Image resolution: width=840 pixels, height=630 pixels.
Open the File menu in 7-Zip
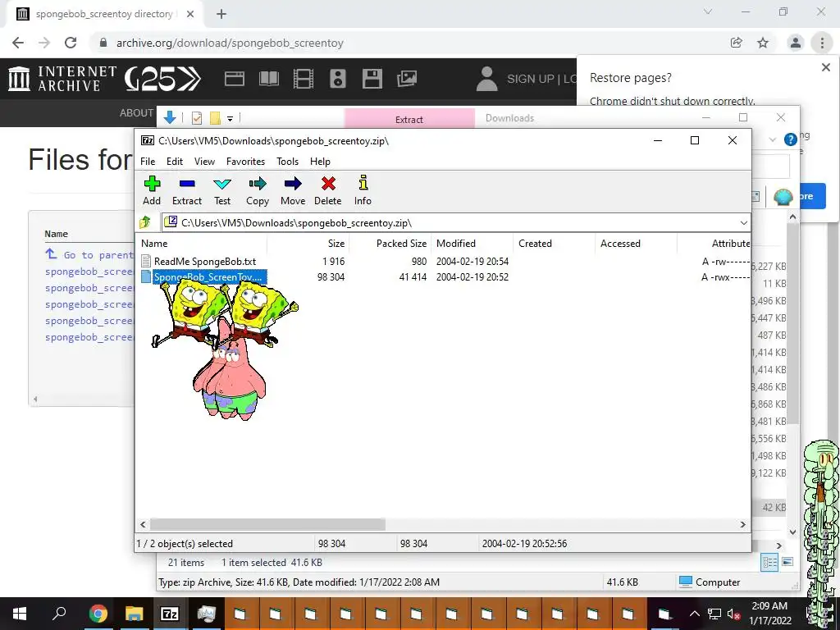148,162
